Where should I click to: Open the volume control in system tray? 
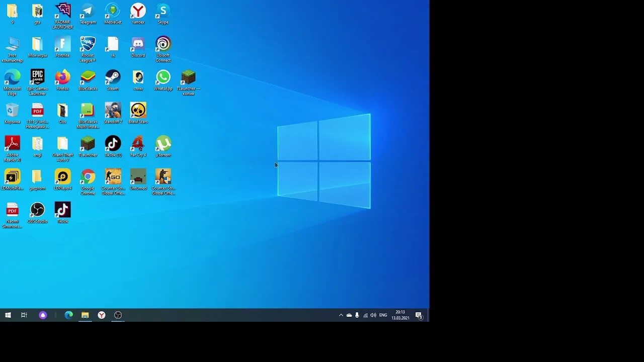tap(373, 315)
